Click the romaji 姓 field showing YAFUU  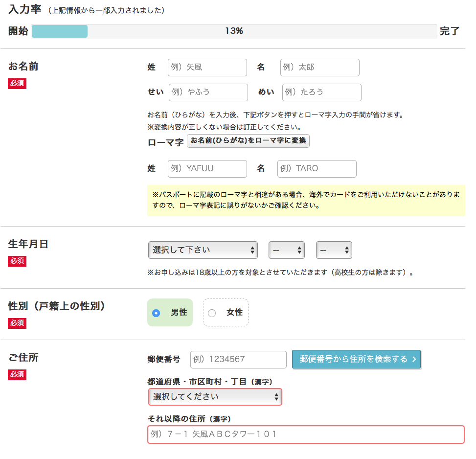pyautogui.click(x=207, y=169)
